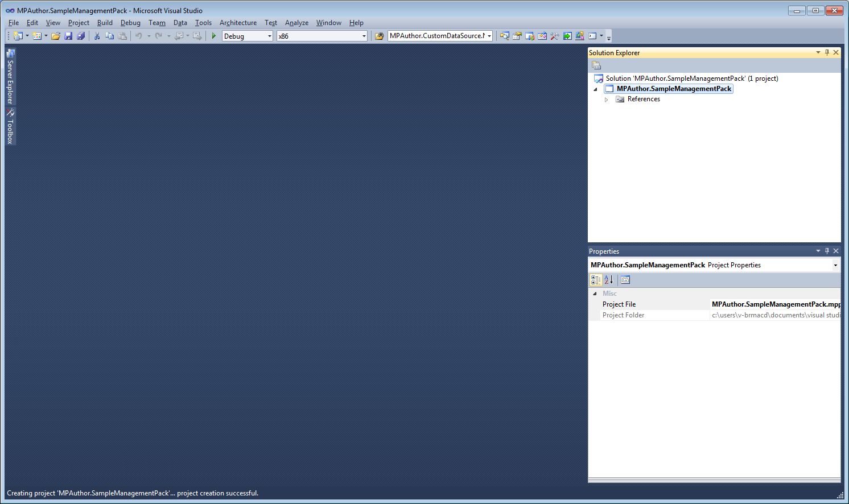Open the Properties object selector dropdown
This screenshot has height=504, width=849.
point(835,265)
